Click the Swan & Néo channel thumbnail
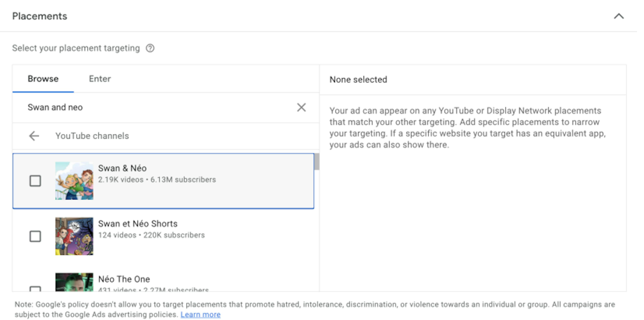The image size is (644, 320). [x=74, y=181]
